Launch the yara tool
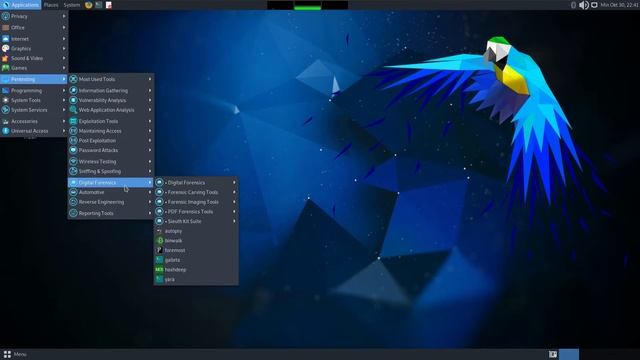This screenshot has height=360, width=640. pyautogui.click(x=196, y=280)
